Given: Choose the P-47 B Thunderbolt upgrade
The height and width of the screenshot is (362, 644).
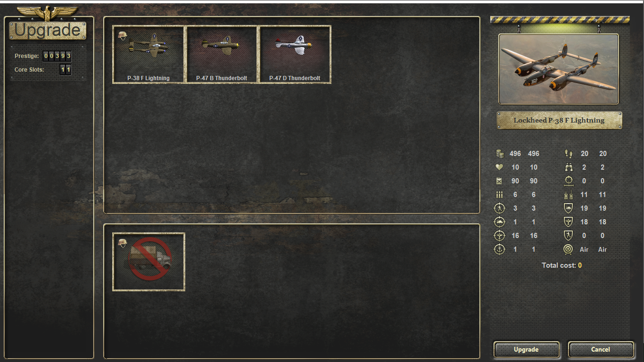Looking at the screenshot, I should (x=222, y=55).
